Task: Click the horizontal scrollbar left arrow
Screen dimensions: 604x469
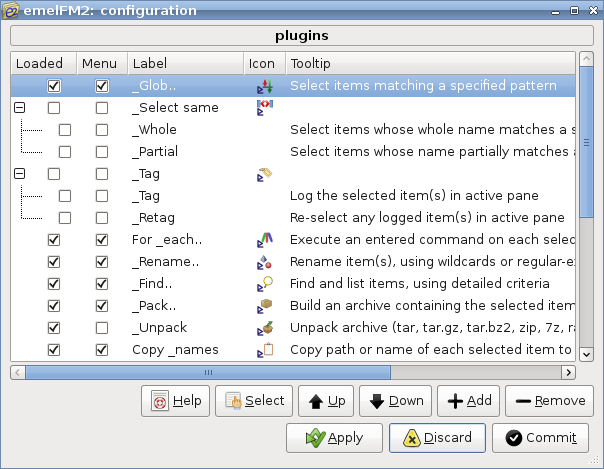Action: pos(18,372)
